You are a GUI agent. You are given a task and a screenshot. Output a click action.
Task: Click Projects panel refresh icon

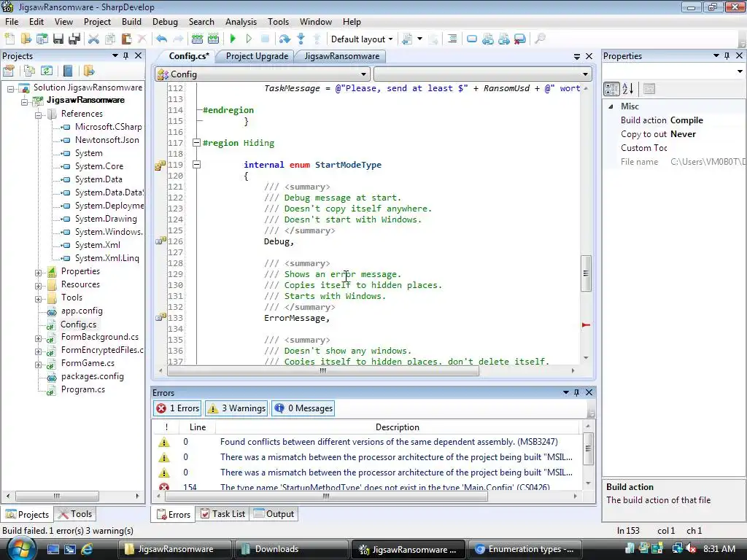46,71
